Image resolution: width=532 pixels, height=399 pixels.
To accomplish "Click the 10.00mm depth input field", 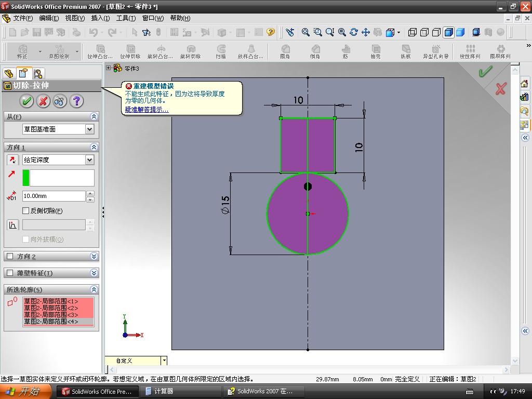I will click(54, 196).
